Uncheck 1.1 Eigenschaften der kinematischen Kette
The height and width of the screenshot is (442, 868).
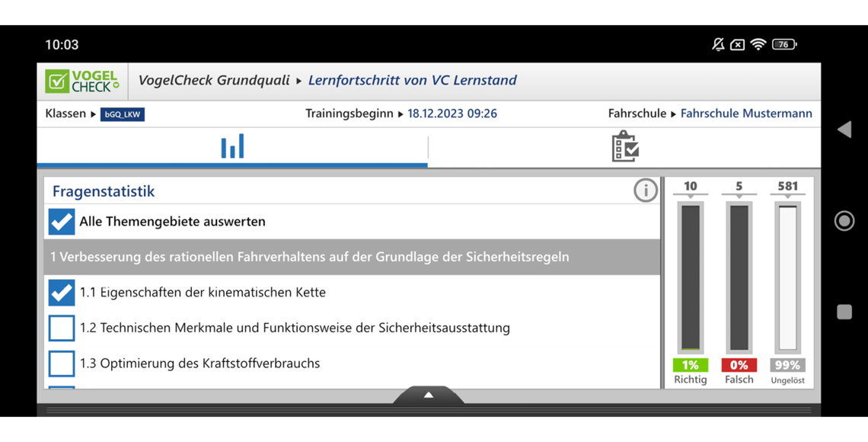tap(62, 293)
